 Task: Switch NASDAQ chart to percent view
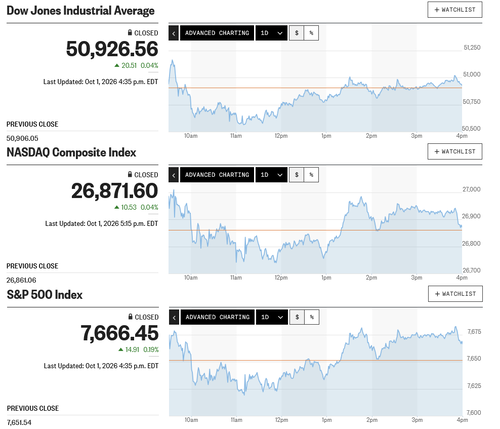coord(311,175)
